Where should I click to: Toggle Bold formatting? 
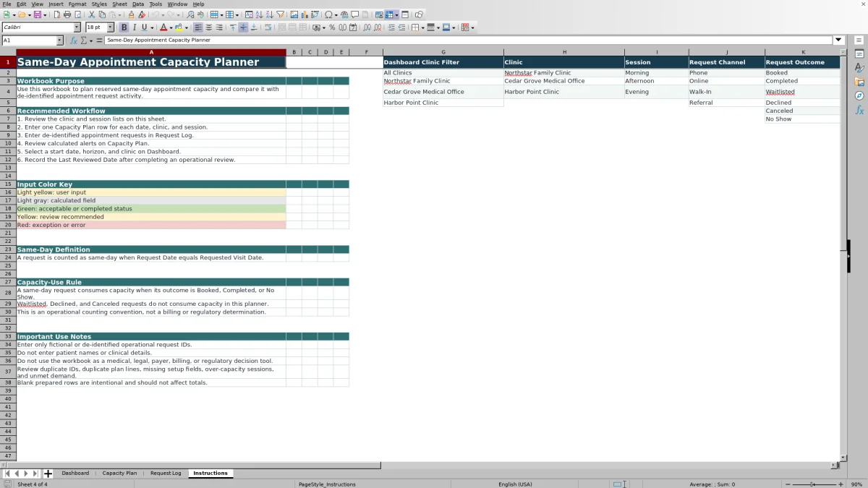[x=124, y=27]
